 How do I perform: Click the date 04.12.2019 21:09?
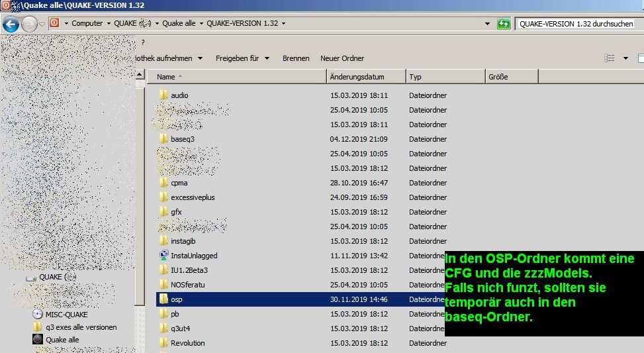359,139
